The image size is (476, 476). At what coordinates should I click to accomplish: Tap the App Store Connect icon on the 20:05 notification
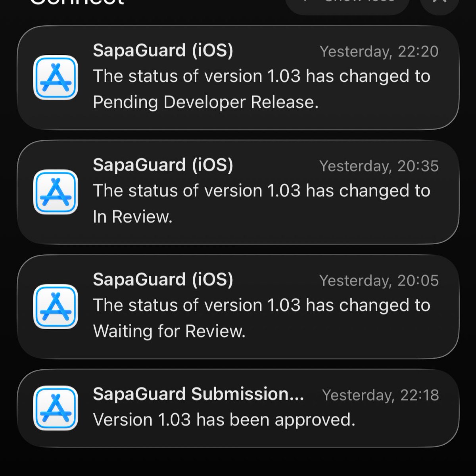pos(56,307)
